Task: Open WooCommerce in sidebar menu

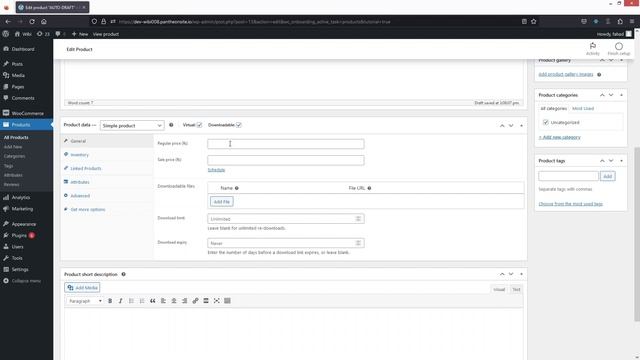Action: click(x=27, y=113)
